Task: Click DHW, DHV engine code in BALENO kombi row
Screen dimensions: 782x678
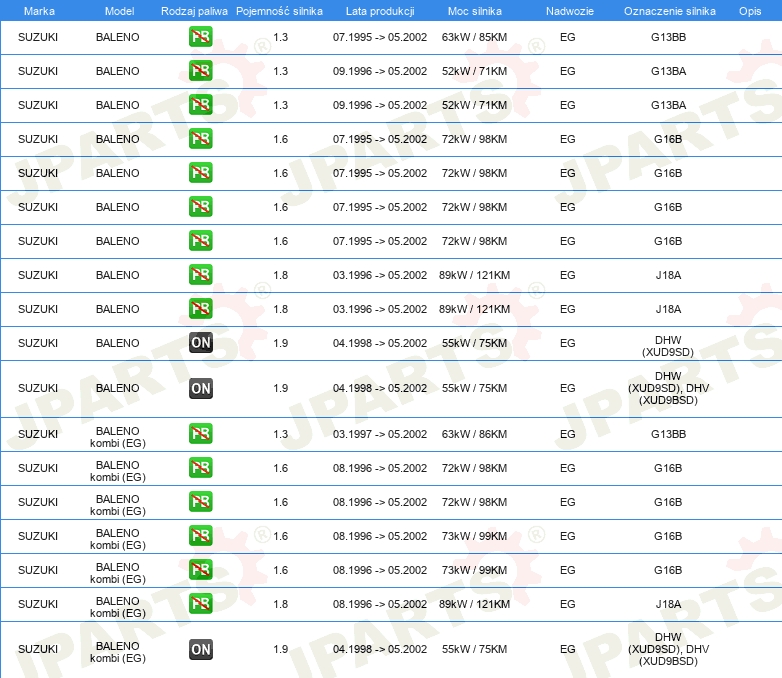Action: coord(668,649)
